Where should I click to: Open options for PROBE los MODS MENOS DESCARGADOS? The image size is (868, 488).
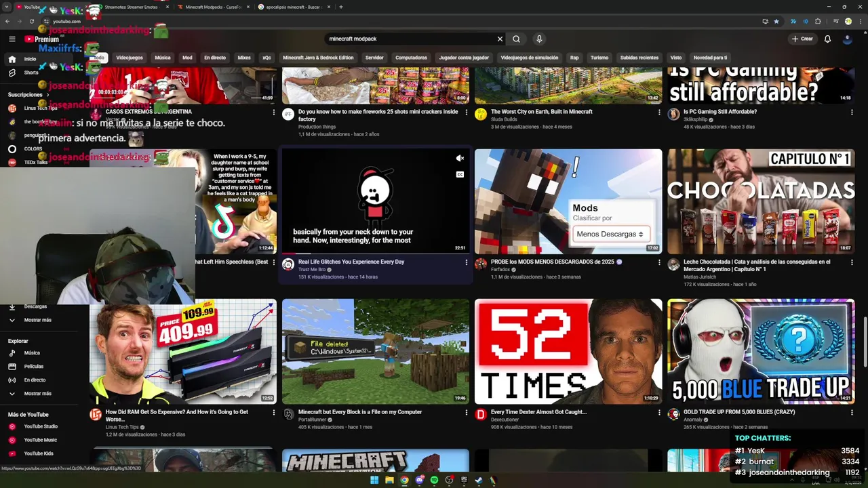tap(659, 262)
